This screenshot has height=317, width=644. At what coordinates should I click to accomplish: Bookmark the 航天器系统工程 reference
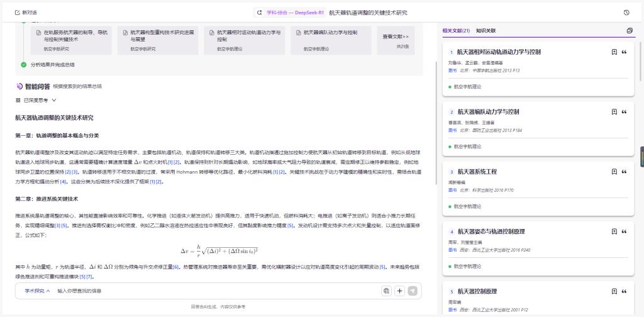(614, 172)
